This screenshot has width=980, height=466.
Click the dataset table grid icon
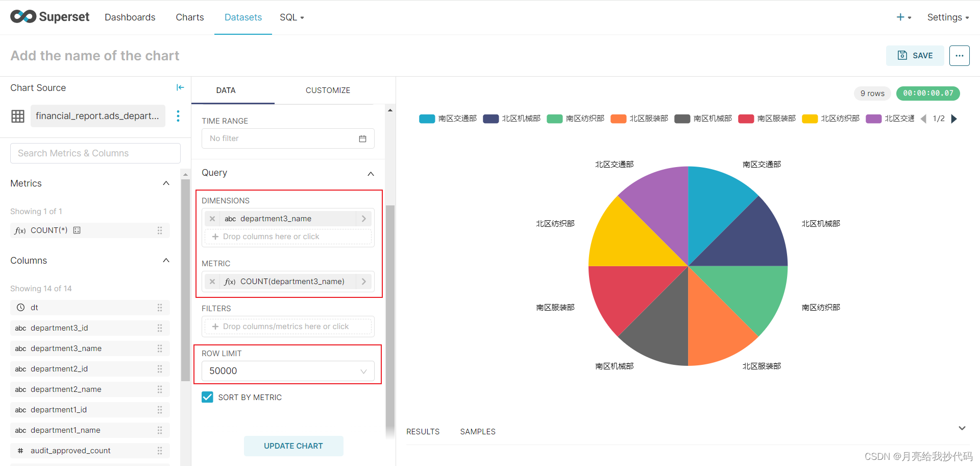click(x=18, y=116)
